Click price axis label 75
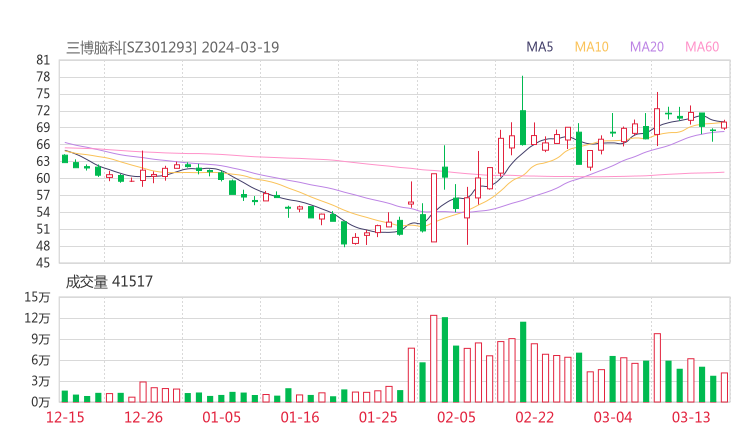740x440 pixels. pyautogui.click(x=42, y=94)
